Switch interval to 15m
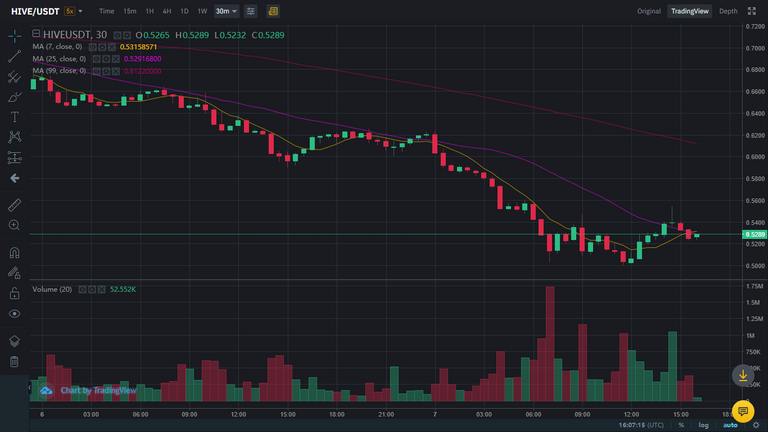Viewport: 768px width, 432px height. pos(130,11)
